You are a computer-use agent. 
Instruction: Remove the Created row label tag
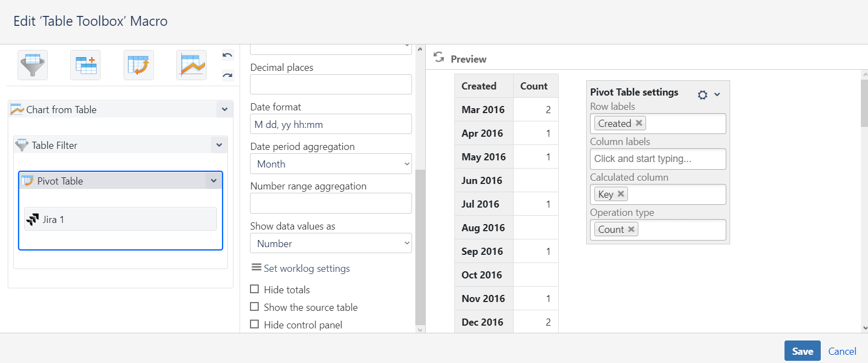click(639, 123)
